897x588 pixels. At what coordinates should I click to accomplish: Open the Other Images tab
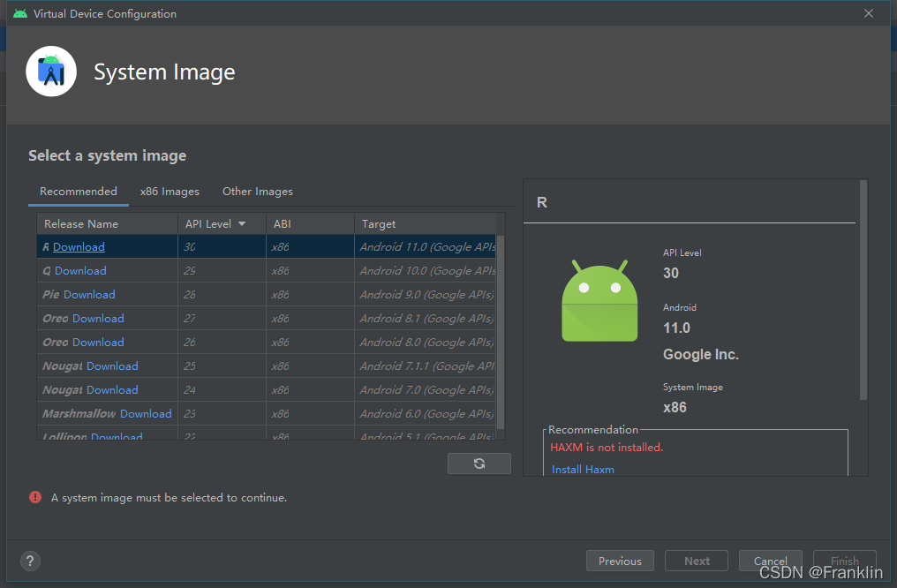[258, 192]
